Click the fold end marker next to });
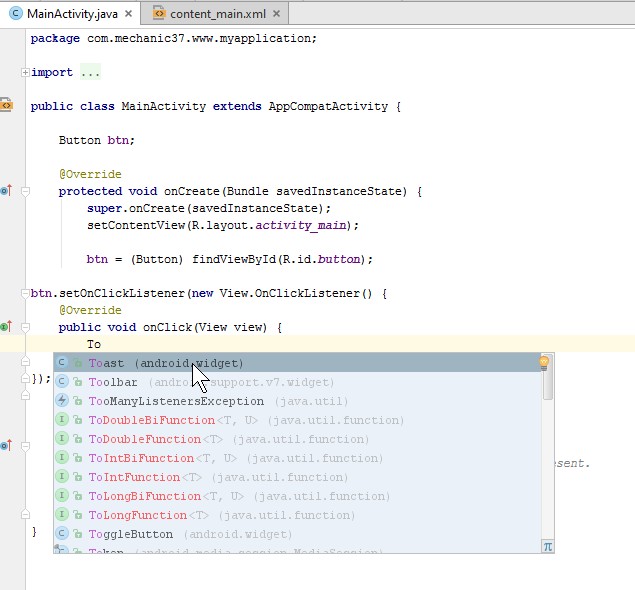Image resolution: width=635 pixels, height=590 pixels. (x=25, y=379)
